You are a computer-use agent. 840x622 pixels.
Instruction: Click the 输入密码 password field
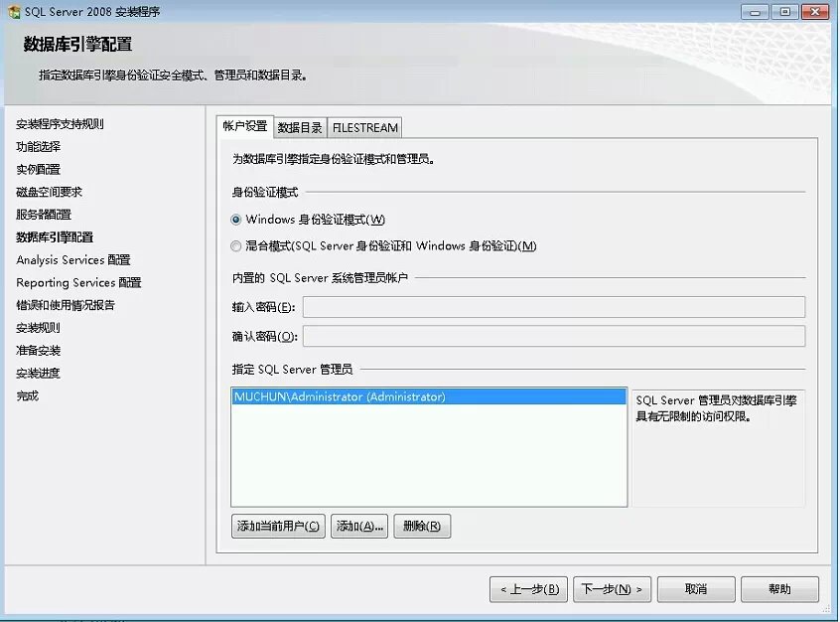click(x=554, y=307)
